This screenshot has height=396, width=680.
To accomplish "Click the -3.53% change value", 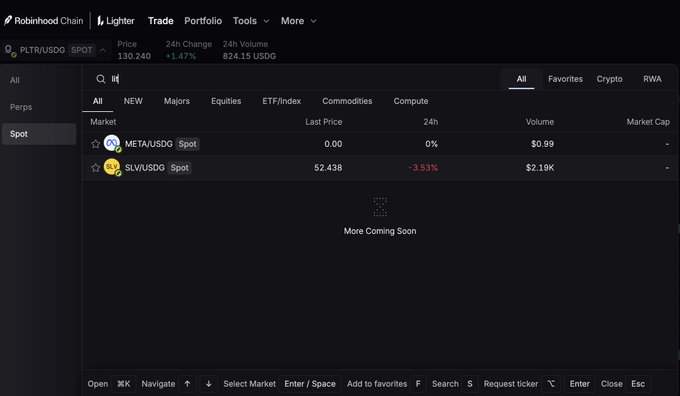I will (423, 167).
